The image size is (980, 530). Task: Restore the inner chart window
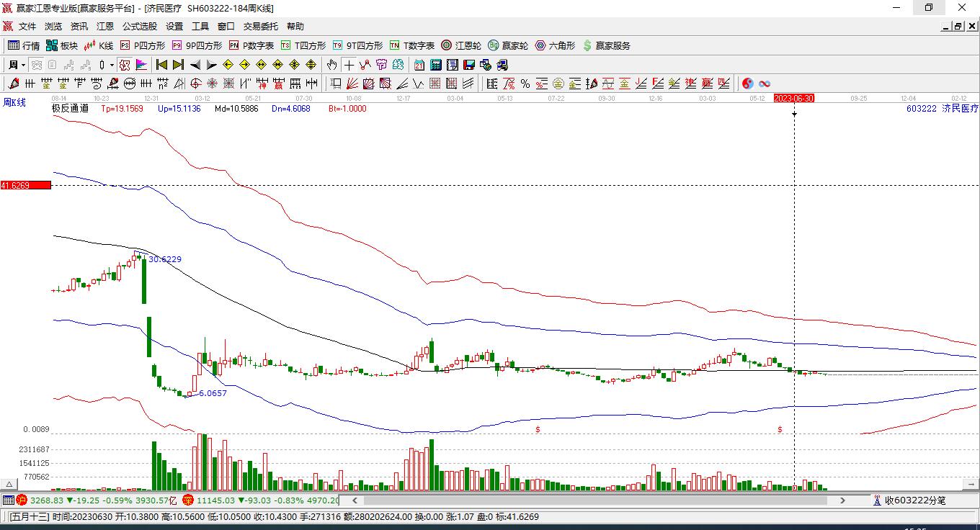pos(958,27)
